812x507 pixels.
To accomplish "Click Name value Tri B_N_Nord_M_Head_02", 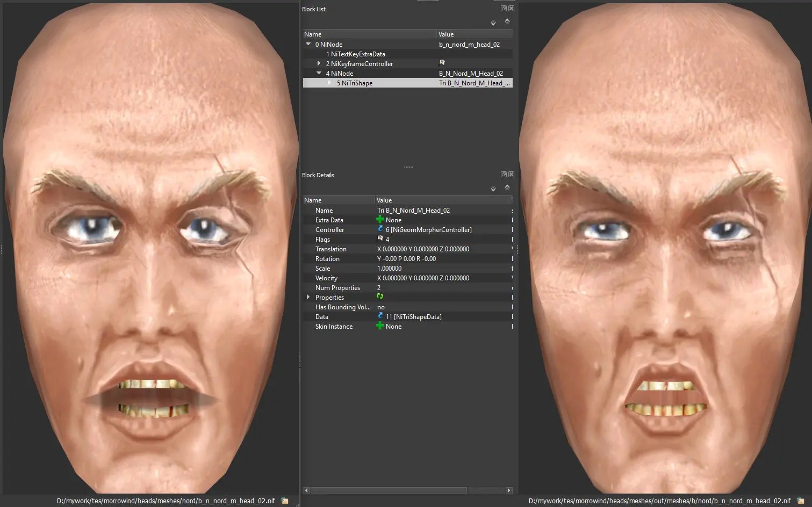I will click(x=413, y=211).
